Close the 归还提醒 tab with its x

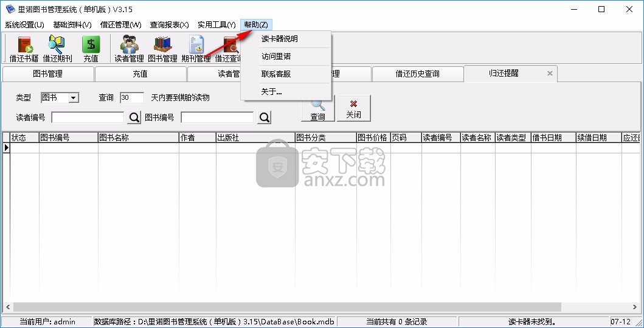point(550,74)
